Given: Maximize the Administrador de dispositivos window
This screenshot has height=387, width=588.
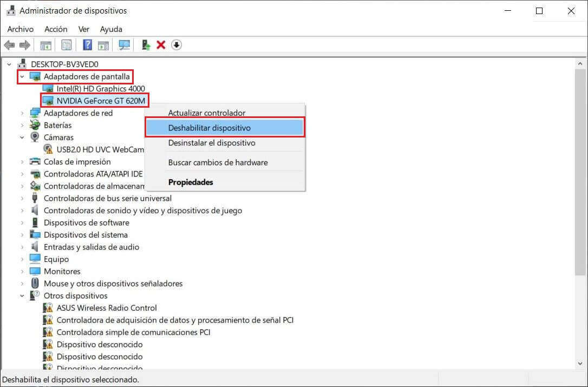Looking at the screenshot, I should [x=539, y=11].
